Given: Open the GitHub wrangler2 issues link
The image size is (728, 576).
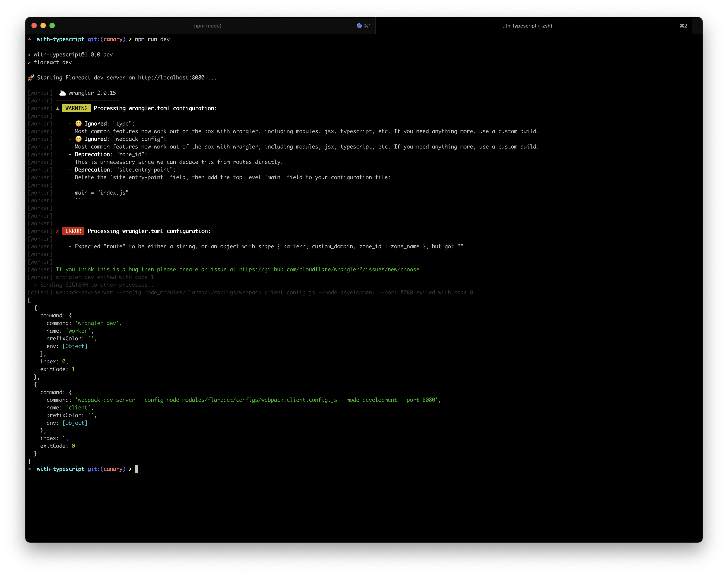Looking at the screenshot, I should tap(328, 269).
